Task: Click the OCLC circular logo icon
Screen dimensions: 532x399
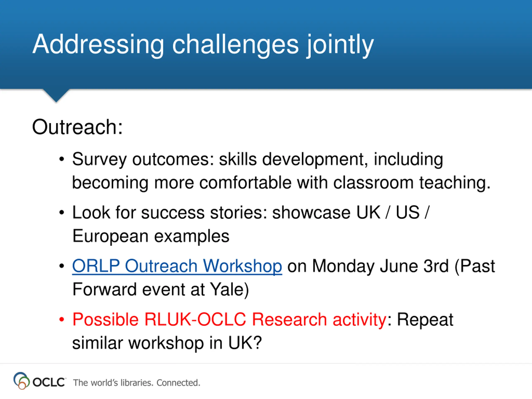Action: pyautogui.click(x=22, y=381)
